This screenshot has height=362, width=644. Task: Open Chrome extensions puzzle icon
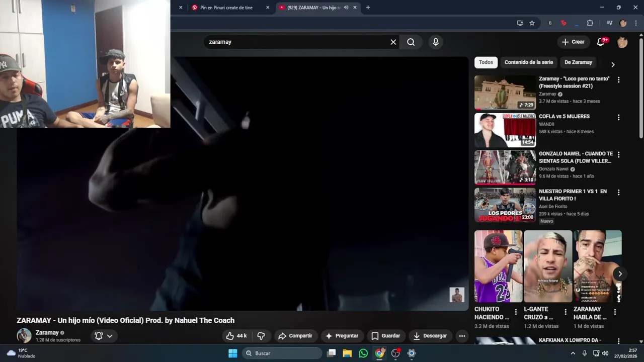pos(590,23)
